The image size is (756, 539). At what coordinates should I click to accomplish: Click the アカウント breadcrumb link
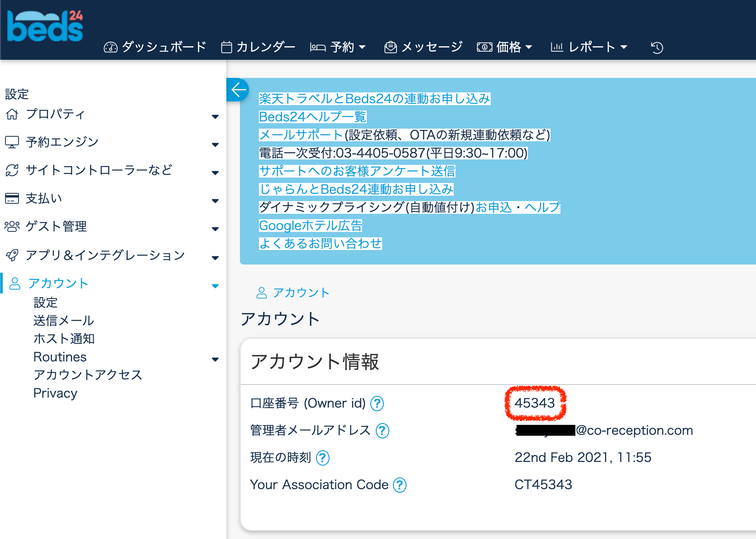coord(301,293)
